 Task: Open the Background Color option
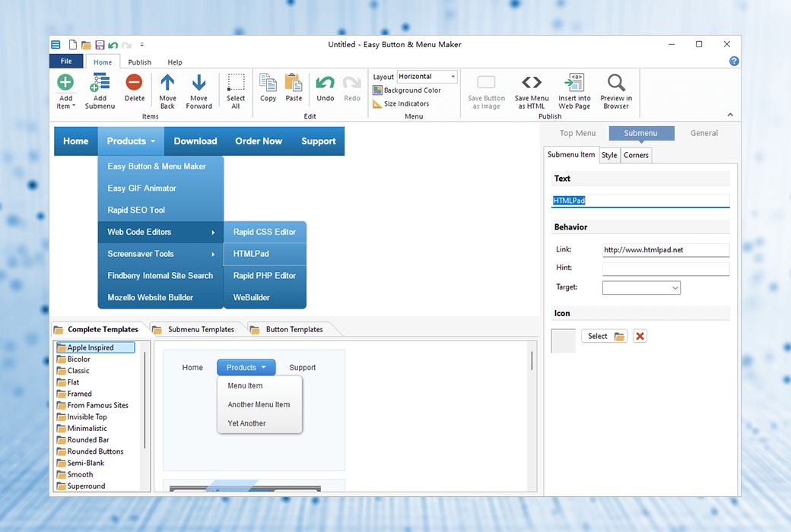coord(407,90)
